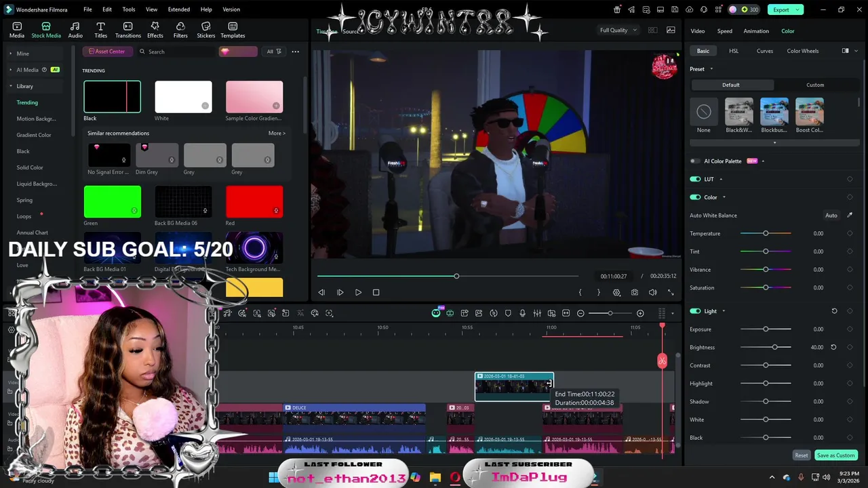Switch to the HSL tab
The width and height of the screenshot is (868, 488).
click(x=734, y=51)
